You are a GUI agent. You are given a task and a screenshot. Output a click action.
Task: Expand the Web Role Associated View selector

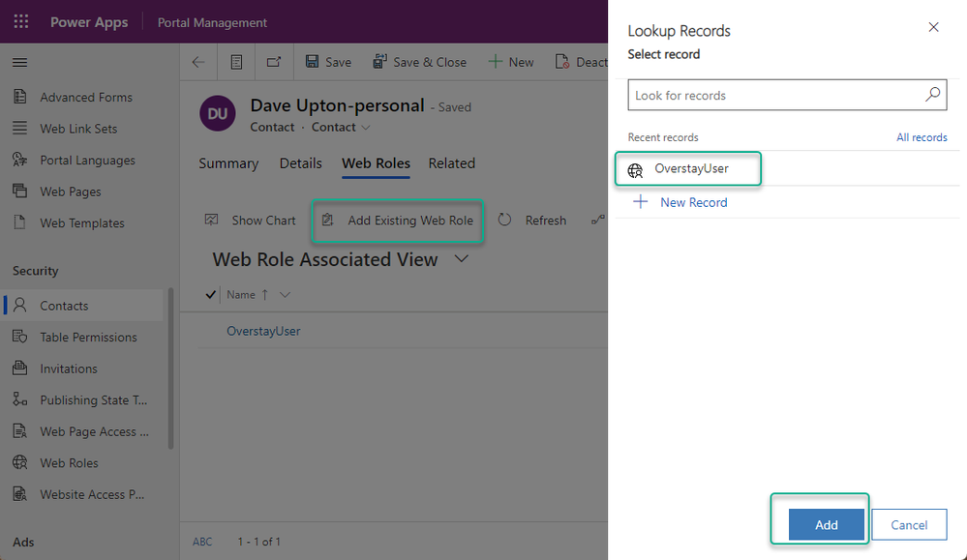click(462, 259)
